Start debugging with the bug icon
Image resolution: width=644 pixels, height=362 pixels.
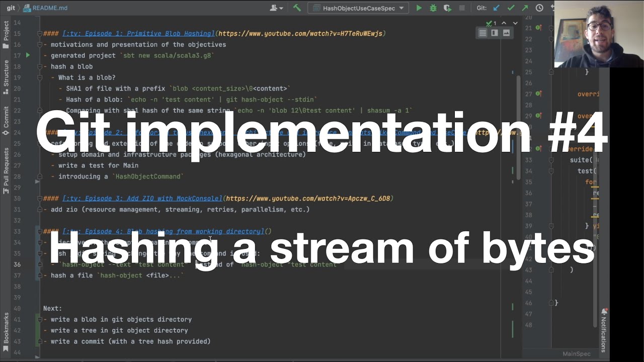[x=433, y=8]
